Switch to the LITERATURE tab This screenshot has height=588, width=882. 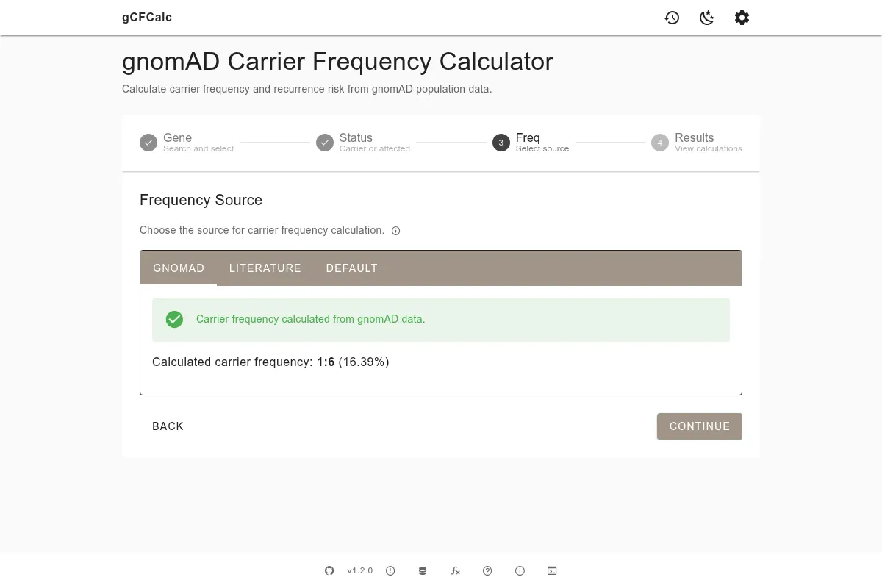265,268
